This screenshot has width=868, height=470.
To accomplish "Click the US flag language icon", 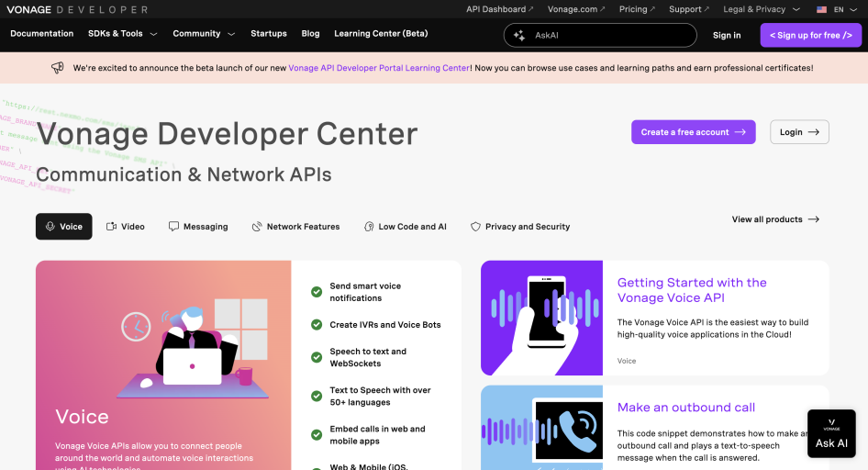I will [821, 9].
